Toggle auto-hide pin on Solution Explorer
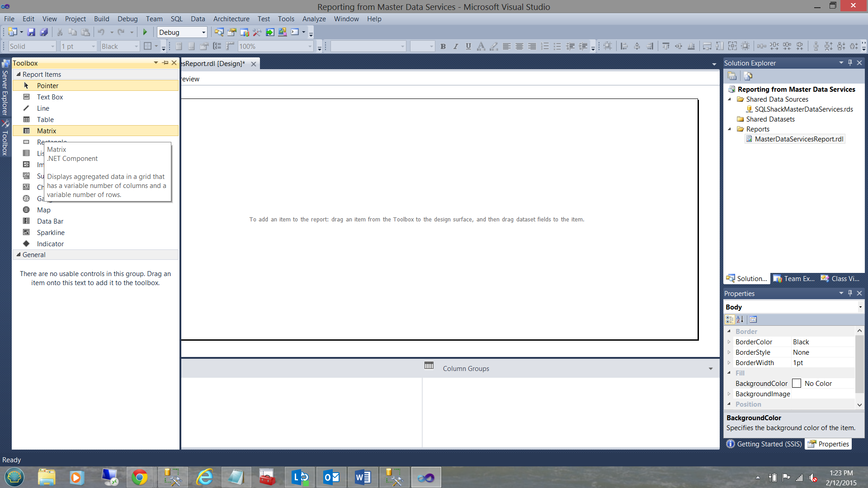This screenshot has height=488, width=868. 850,63
